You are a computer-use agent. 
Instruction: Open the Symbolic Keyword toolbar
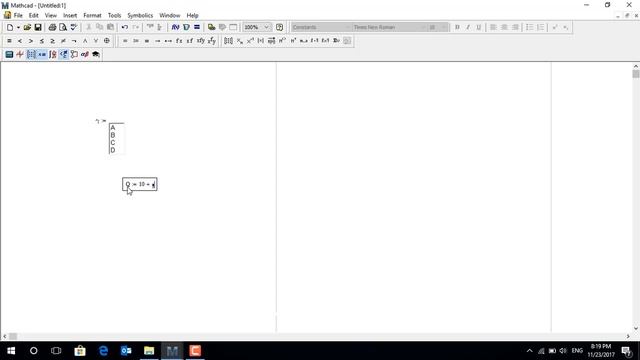[96, 54]
